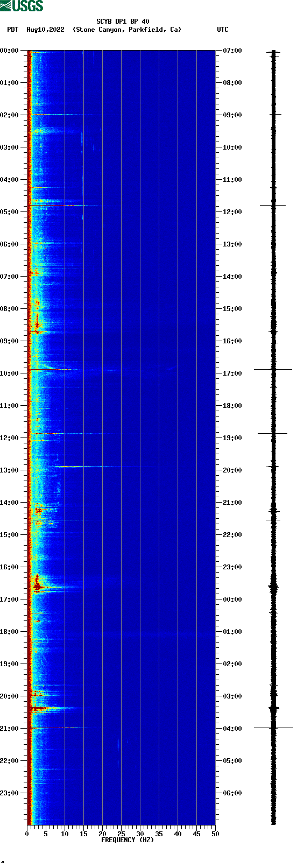
Task: Click the 35 Hz axis tick label
Action: coord(159,834)
